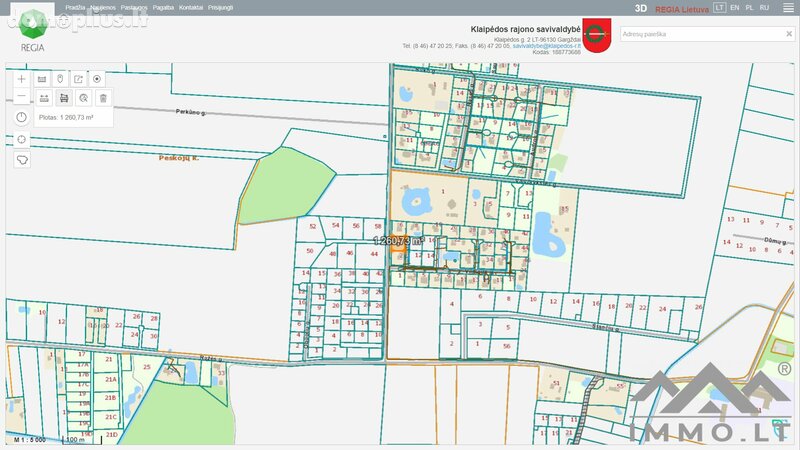Image resolution: width=800 pixels, height=450 pixels.
Task: Open the Paslaugos menu item
Action: coord(134,8)
